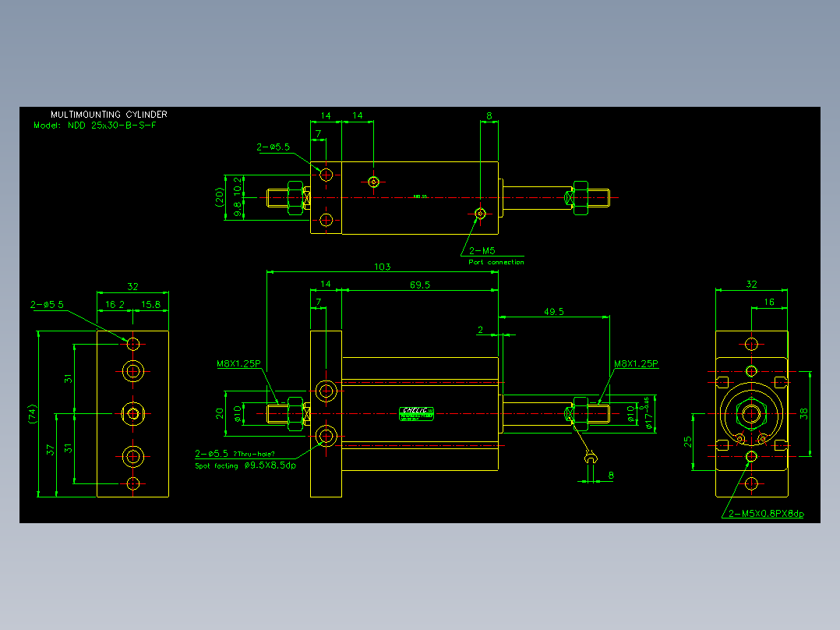Select the "ø17" toleranced diameter dimension
Viewport: 840px width, 630px height.
point(648,413)
